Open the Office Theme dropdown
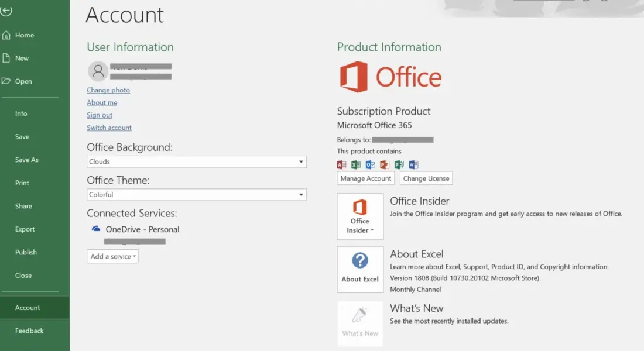 click(x=196, y=195)
